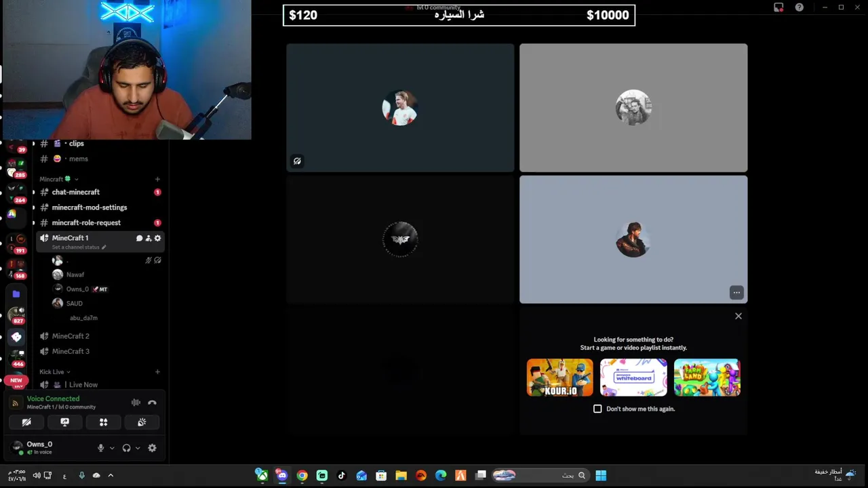Image resolution: width=868 pixels, height=488 pixels.
Task: Add channel to Kick Live category
Action: [157, 372]
